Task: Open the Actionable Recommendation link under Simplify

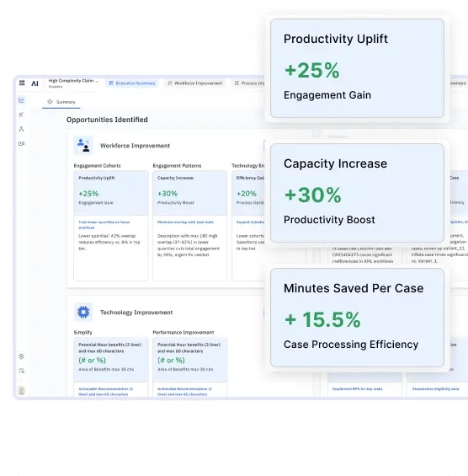Action: pyautogui.click(x=105, y=391)
